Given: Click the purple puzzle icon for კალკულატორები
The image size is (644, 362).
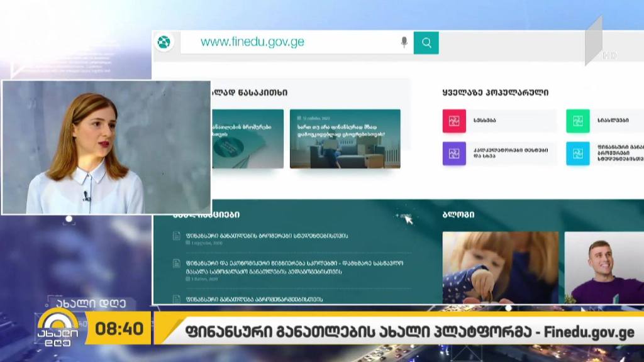Looking at the screenshot, I should point(454,153).
